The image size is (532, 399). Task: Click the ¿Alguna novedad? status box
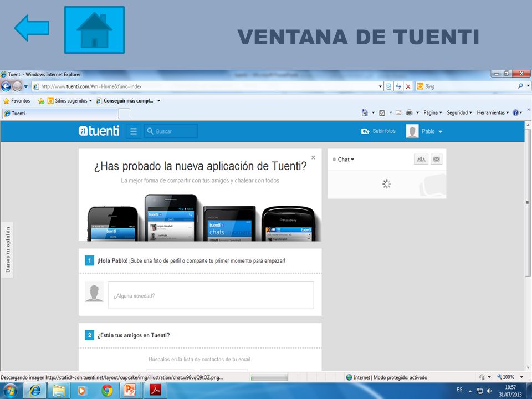pyautogui.click(x=211, y=295)
